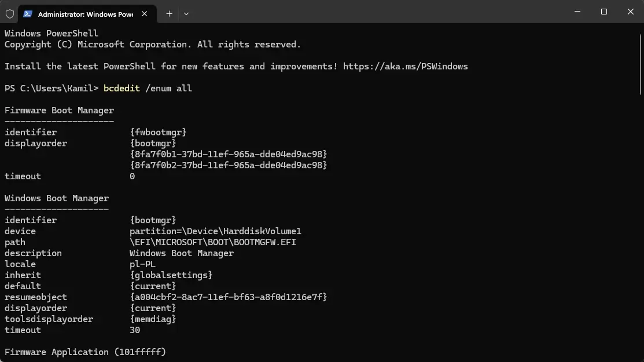Open the https://aka.ms/PSWindows link

[x=406, y=67]
